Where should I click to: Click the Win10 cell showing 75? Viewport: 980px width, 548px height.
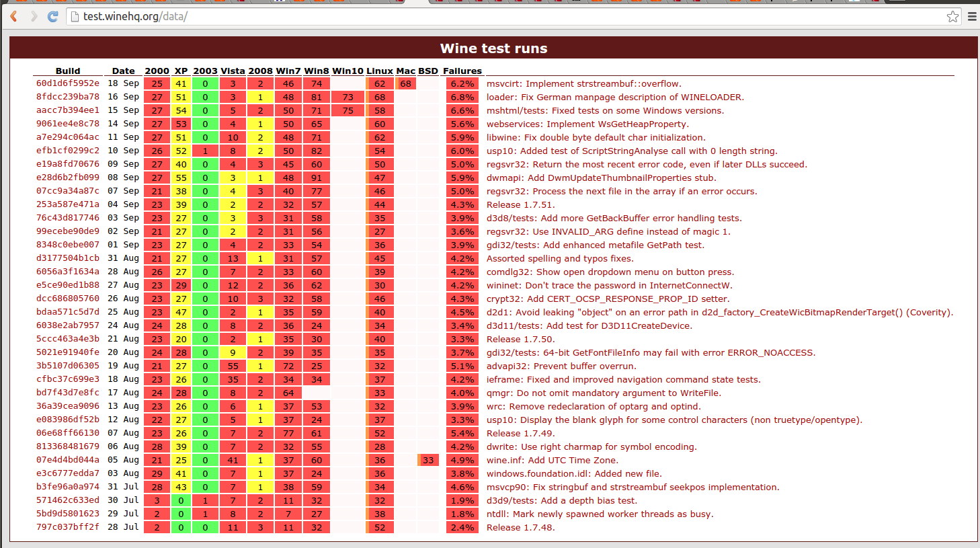348,110
